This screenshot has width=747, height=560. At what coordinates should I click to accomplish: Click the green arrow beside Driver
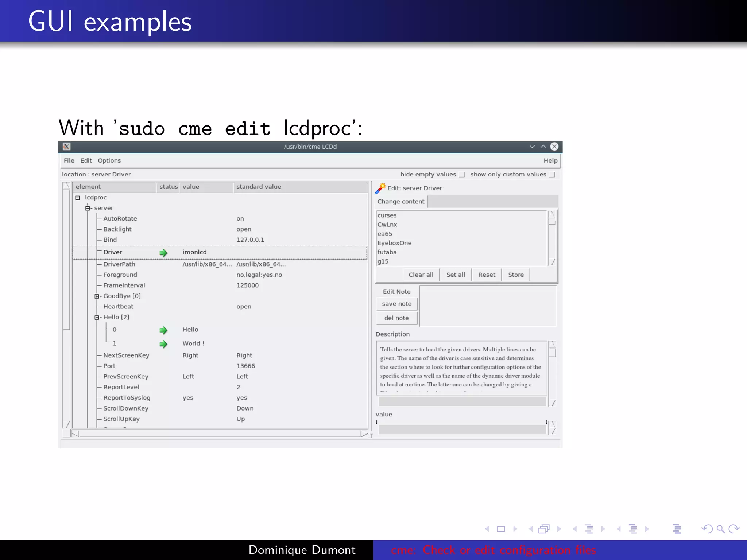click(163, 253)
